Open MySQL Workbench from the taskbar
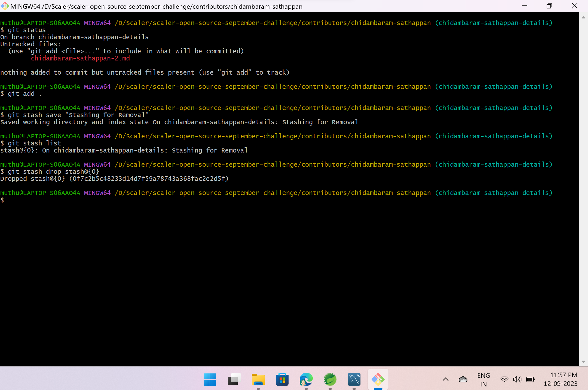 click(354, 379)
